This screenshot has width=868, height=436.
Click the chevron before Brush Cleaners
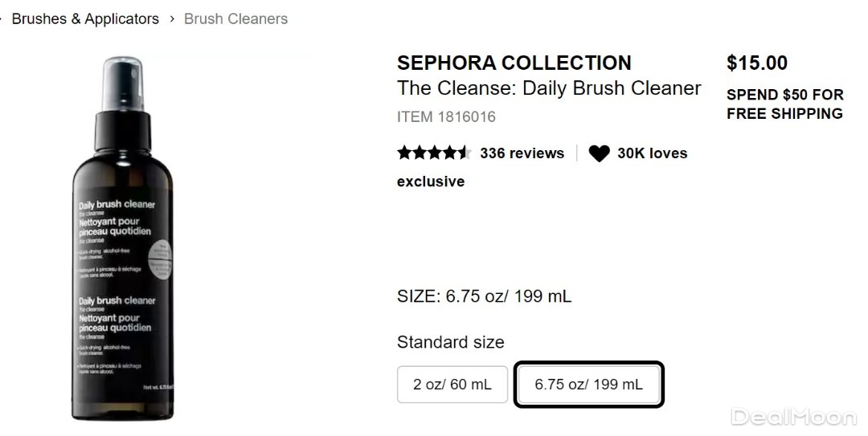click(x=172, y=18)
